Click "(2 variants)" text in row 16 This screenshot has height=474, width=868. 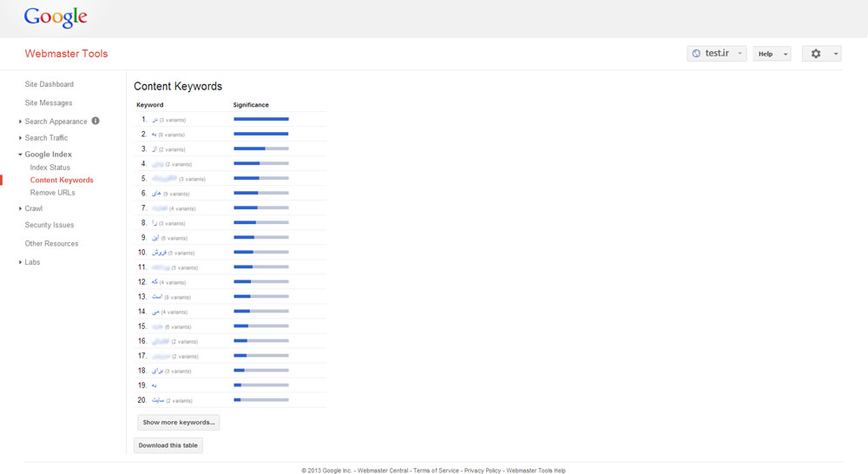[x=185, y=342]
